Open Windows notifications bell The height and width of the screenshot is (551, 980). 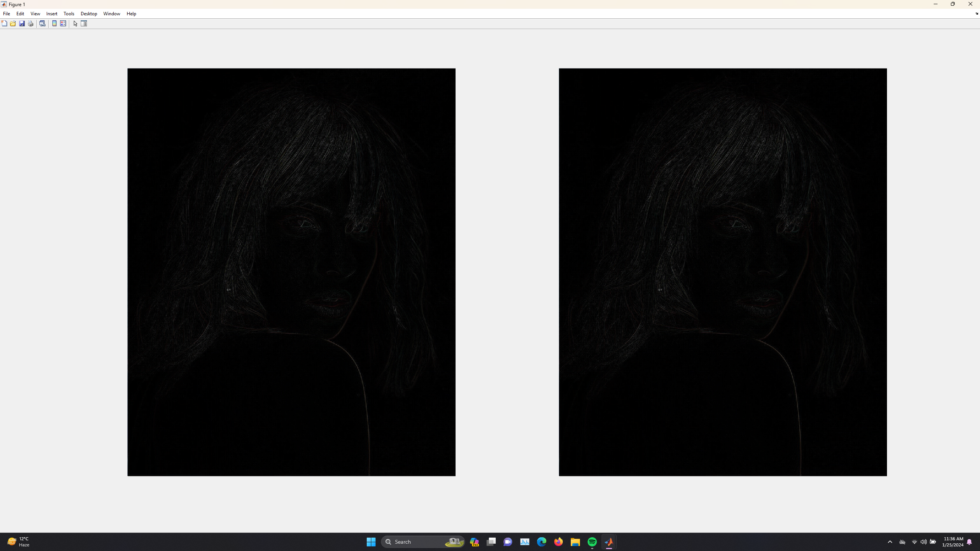[970, 542]
